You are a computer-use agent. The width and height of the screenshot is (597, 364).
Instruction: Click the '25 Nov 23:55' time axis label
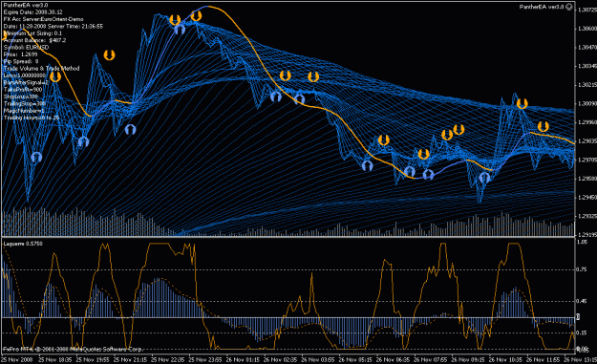pyautogui.click(x=205, y=360)
